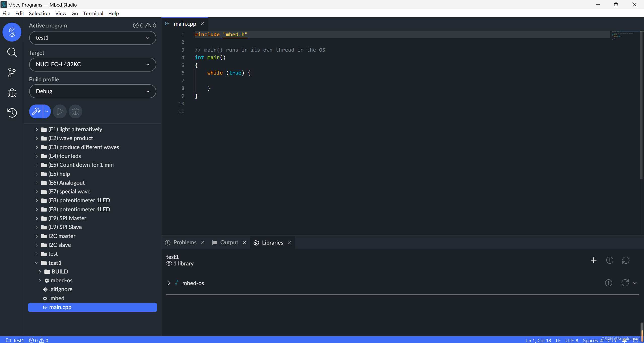Click the Debug program bug icon
This screenshot has height=343, width=644.
point(75,111)
